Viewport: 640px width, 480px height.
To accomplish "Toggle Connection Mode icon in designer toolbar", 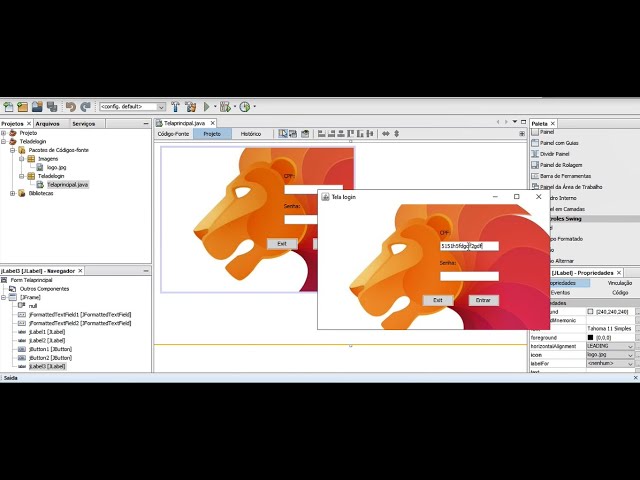I will click(293, 133).
